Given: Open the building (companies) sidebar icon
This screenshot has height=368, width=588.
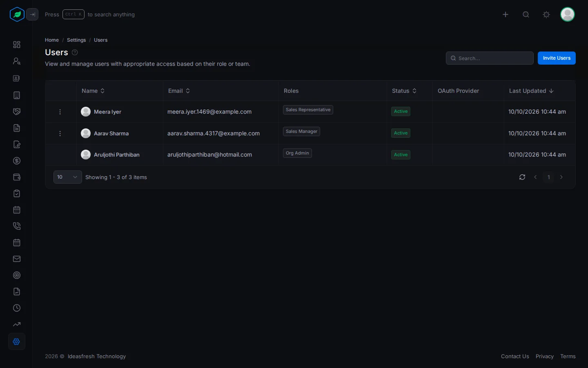Looking at the screenshot, I should point(17,95).
